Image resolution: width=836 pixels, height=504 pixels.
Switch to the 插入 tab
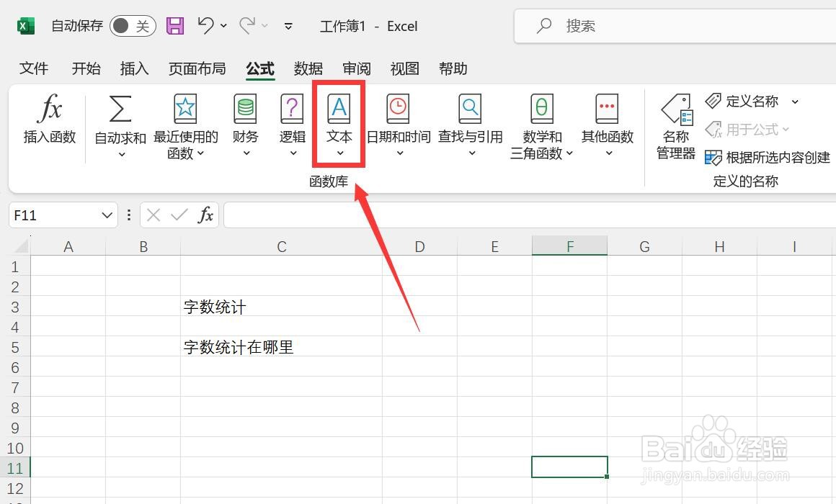[134, 68]
